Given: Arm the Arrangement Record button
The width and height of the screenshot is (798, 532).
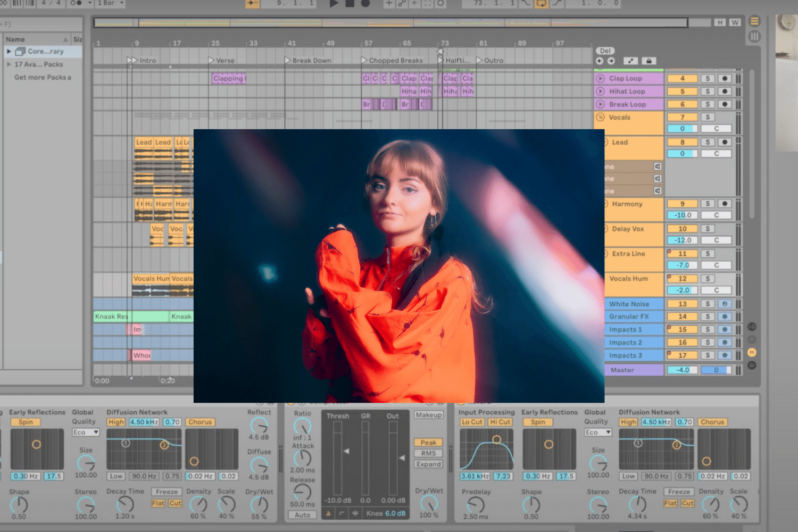Looking at the screenshot, I should click(x=365, y=3).
